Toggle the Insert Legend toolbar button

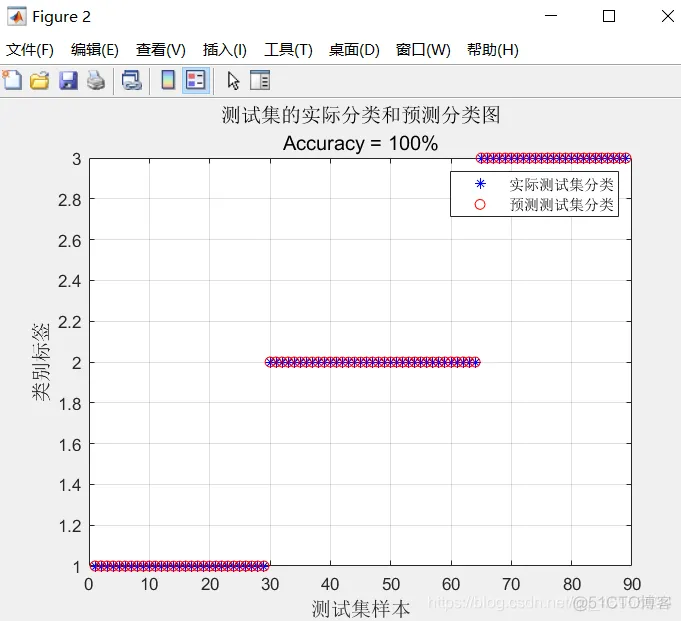point(196,80)
